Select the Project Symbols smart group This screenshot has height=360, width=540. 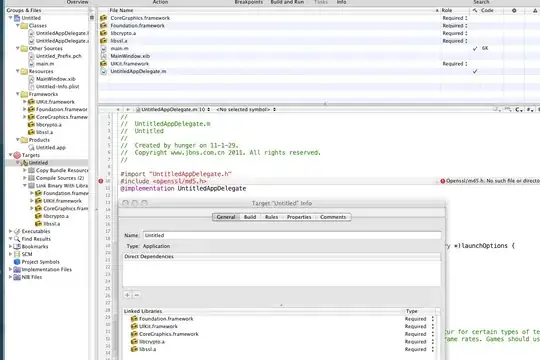(37, 262)
